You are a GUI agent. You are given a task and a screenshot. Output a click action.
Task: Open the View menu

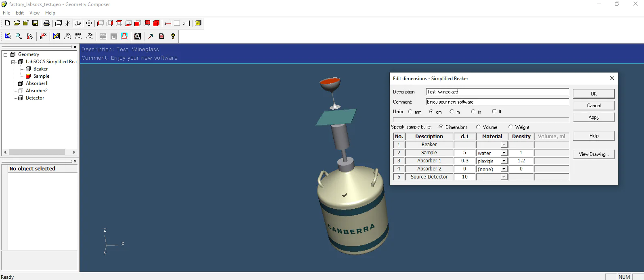(34, 13)
